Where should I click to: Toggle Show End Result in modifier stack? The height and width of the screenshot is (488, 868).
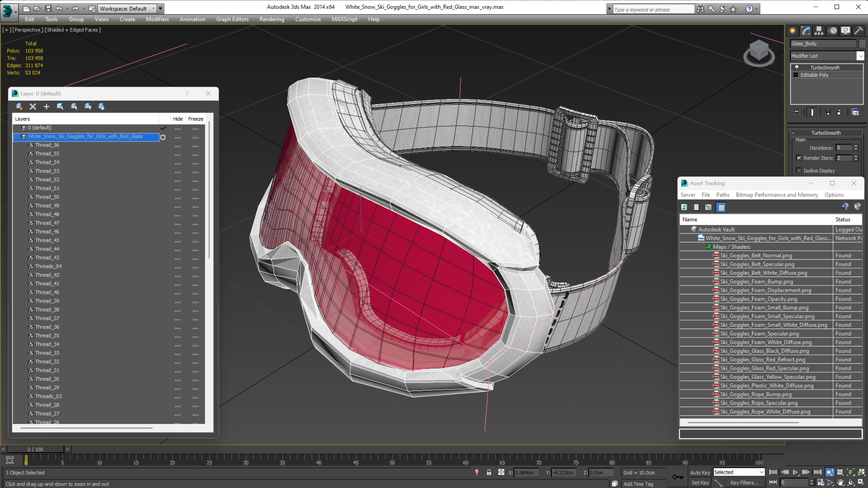click(812, 112)
